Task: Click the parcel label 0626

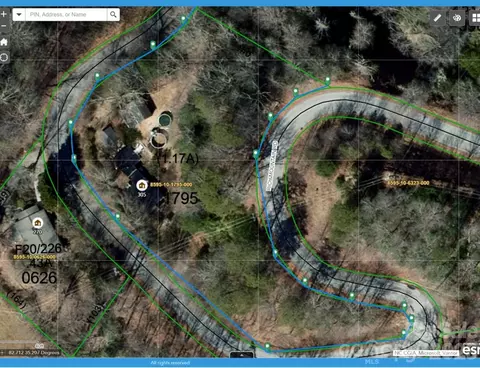Action: coord(39,278)
